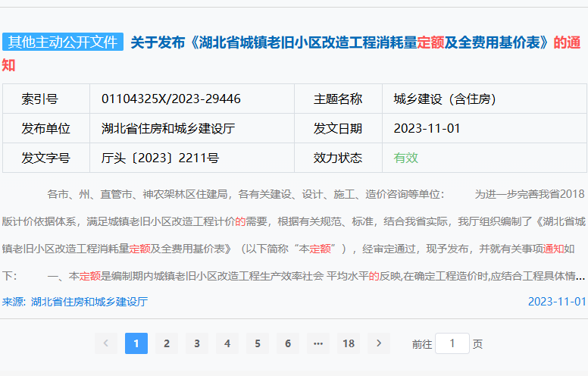Image resolution: width=588 pixels, height=376 pixels.
Task: Click the 其他主动公开文件 category tag
Action: point(63,42)
